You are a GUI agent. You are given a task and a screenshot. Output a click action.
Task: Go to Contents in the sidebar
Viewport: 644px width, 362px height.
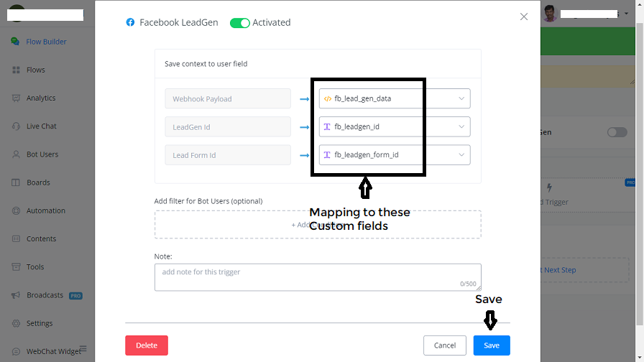pyautogui.click(x=41, y=238)
